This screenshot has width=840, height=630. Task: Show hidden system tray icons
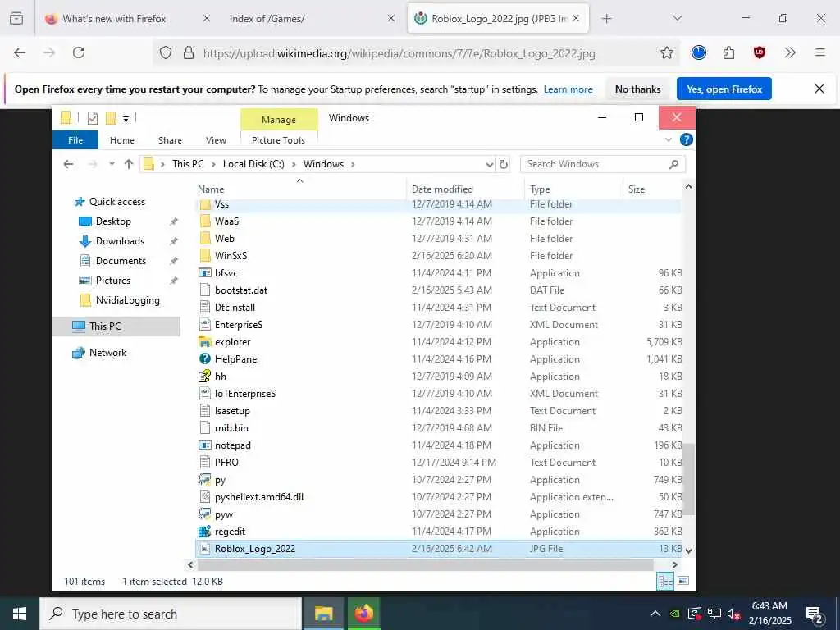(655, 614)
